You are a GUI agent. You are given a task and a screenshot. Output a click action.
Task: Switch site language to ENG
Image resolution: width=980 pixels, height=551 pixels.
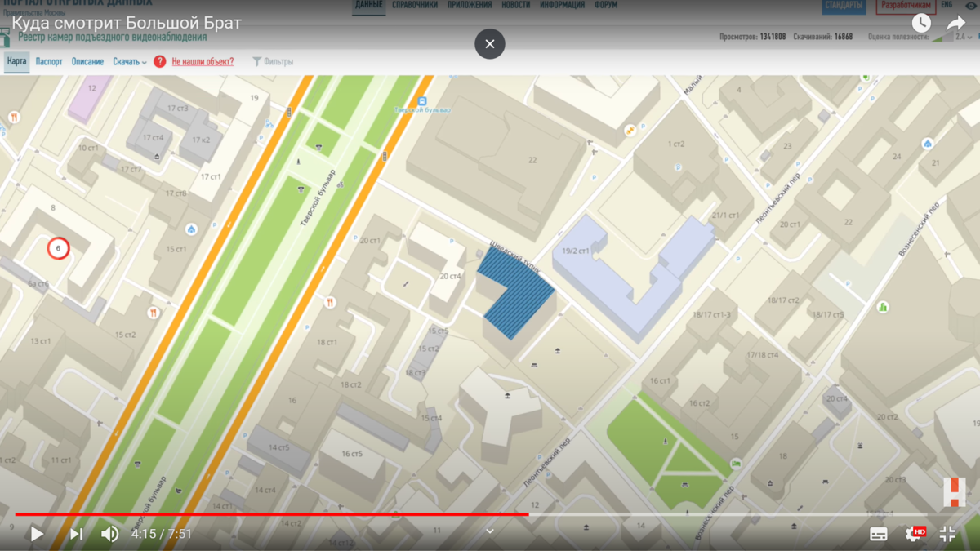947,5
